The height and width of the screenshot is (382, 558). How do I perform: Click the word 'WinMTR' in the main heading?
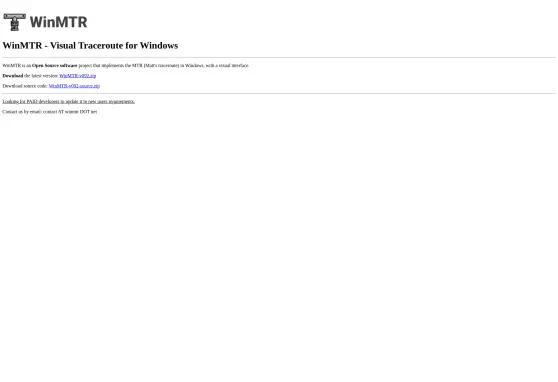pos(22,46)
